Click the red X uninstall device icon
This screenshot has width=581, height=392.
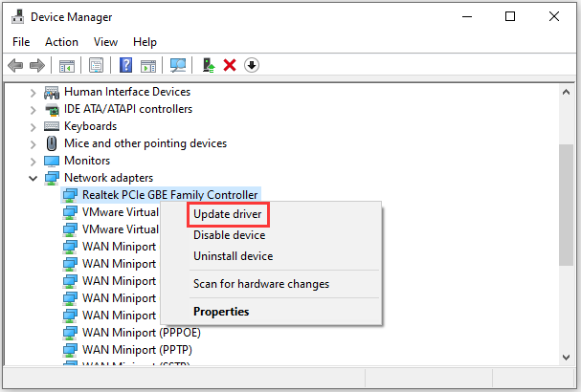(x=230, y=65)
